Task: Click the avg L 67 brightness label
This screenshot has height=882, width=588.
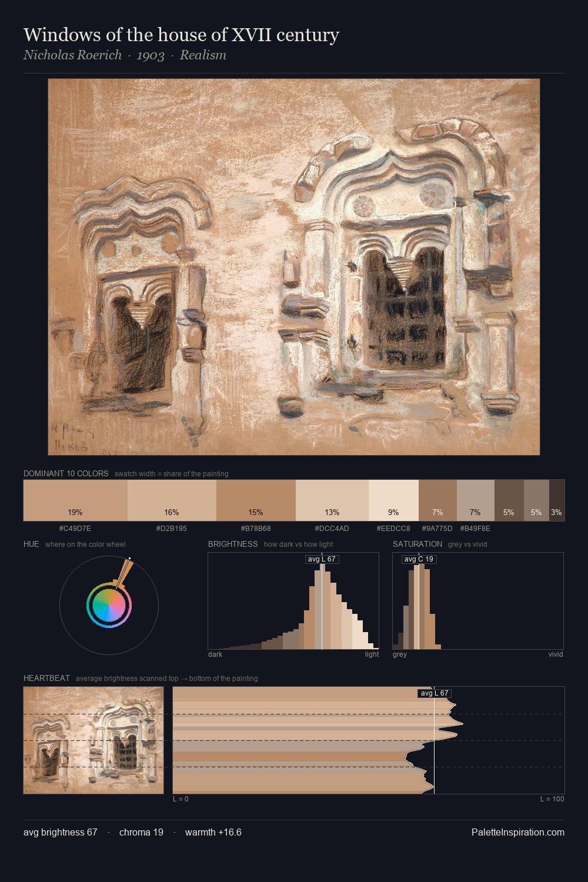Action: [322, 559]
